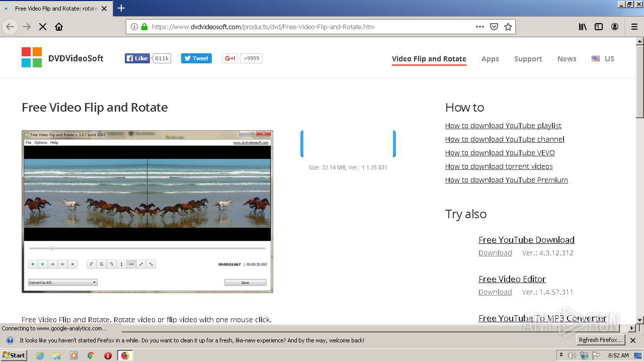Click the vertical scrollbar down arrow
Viewport: 644px width, 362px height.
[639, 320]
